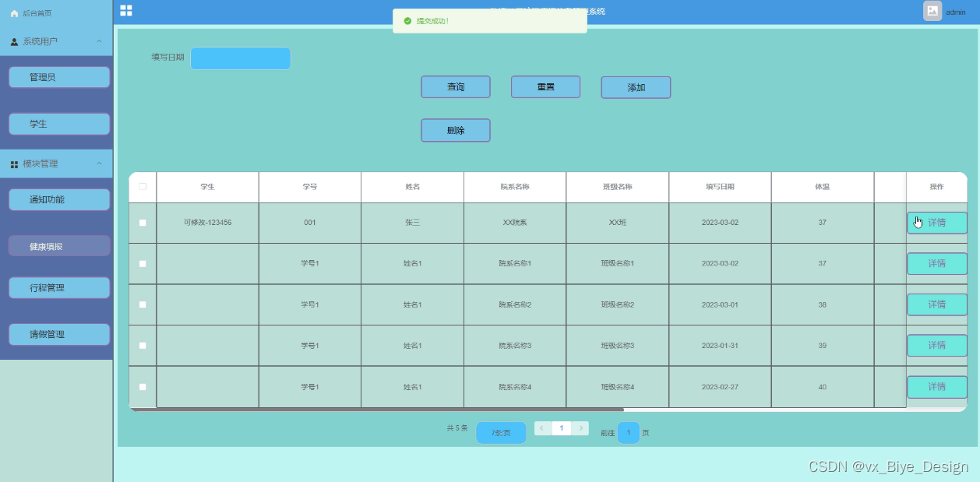Click the 共 5 条 total count text
Image resolution: width=980 pixels, height=482 pixels.
click(x=457, y=428)
